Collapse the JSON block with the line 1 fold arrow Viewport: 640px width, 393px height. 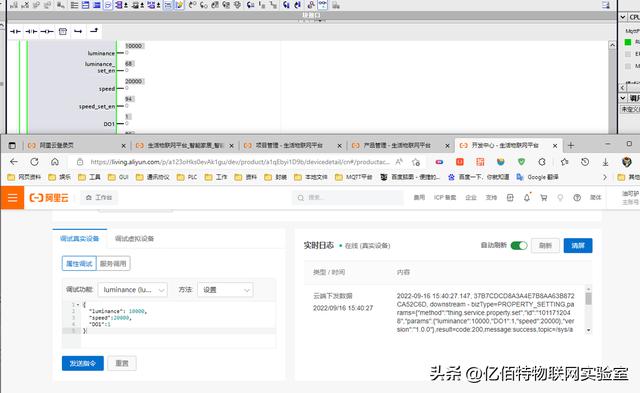(x=78, y=304)
